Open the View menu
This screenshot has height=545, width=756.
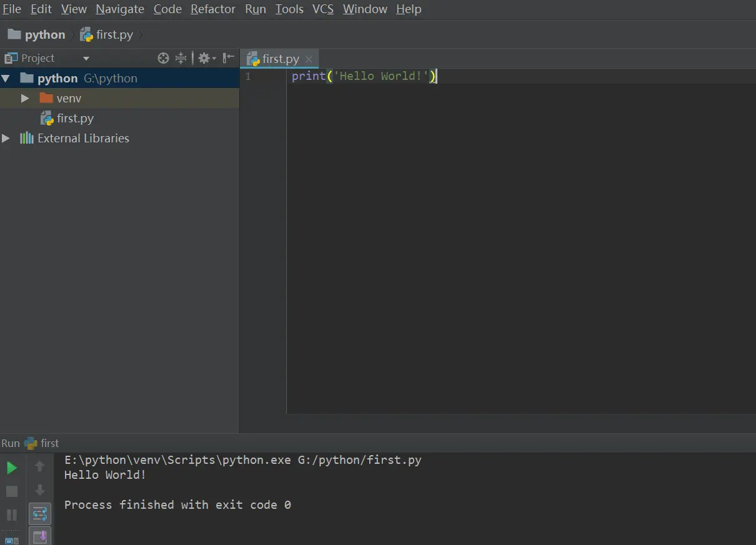pyautogui.click(x=74, y=9)
